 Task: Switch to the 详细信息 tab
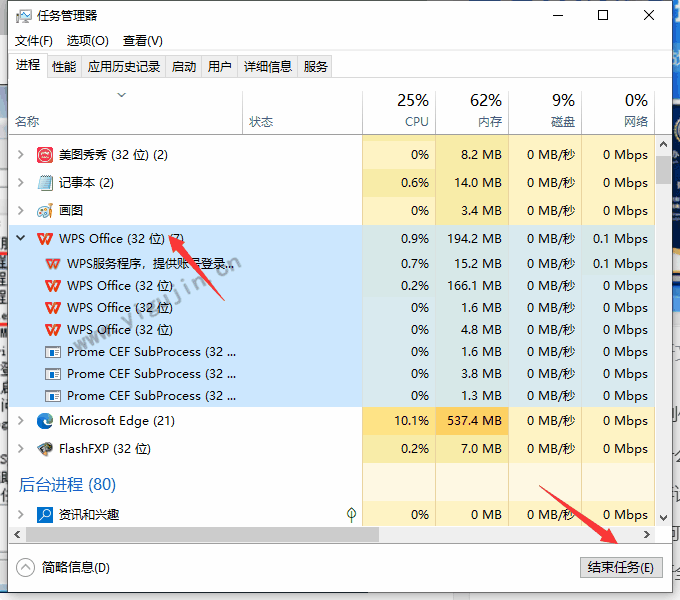pos(268,67)
